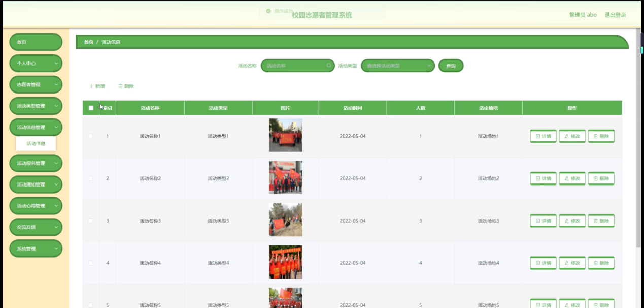This screenshot has height=308, width=644.
Task: Open 详情 for row 活动名称3
Action: tap(543, 221)
